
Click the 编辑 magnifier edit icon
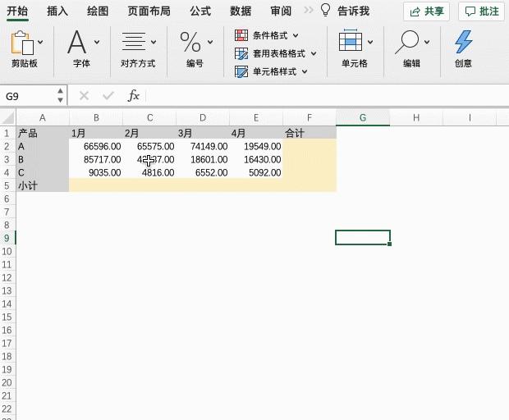(x=407, y=42)
